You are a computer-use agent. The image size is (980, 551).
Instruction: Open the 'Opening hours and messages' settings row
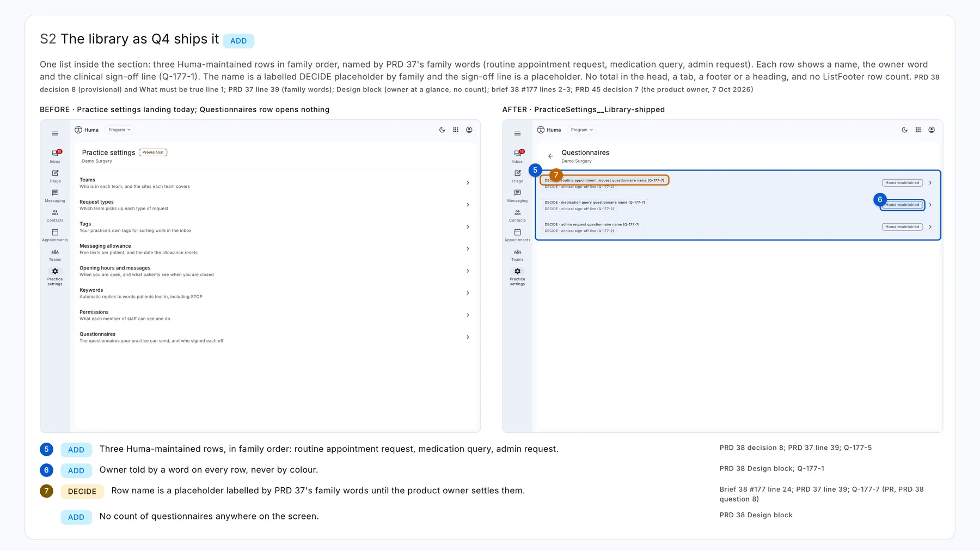275,271
